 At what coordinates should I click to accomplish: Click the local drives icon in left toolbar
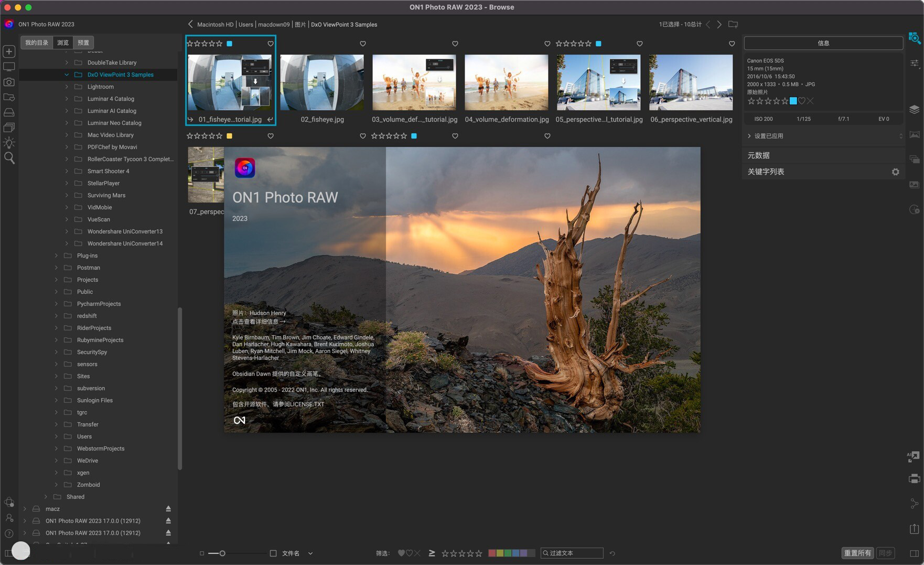9,112
